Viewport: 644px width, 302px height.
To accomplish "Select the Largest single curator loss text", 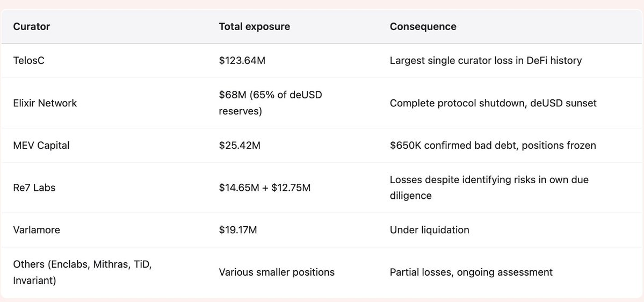I will (486, 61).
